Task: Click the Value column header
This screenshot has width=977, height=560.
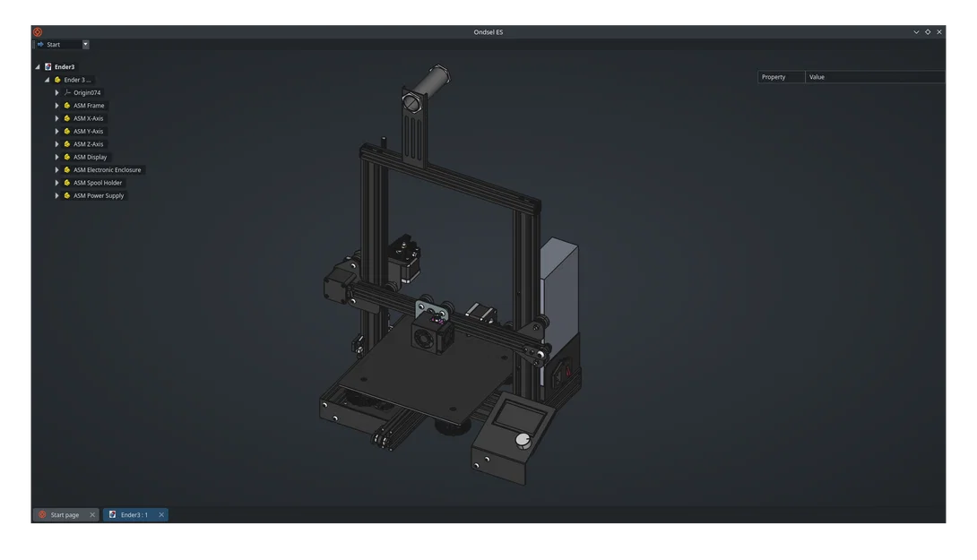Action: (x=875, y=77)
